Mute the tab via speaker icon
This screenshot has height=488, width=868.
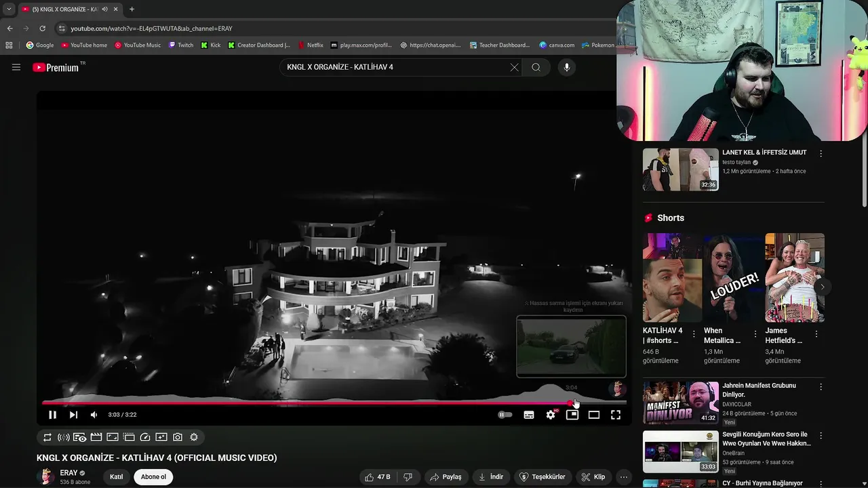point(104,9)
